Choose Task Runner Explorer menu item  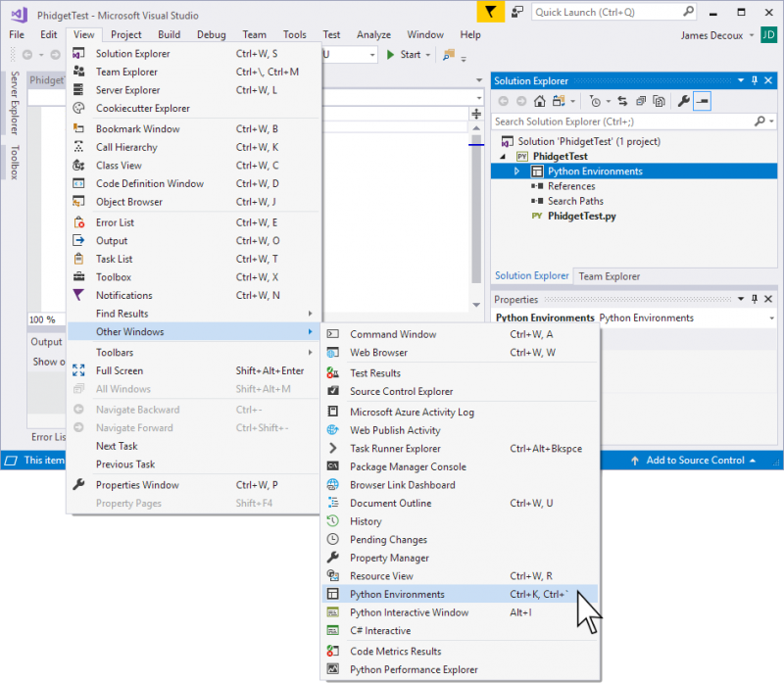pos(460,449)
